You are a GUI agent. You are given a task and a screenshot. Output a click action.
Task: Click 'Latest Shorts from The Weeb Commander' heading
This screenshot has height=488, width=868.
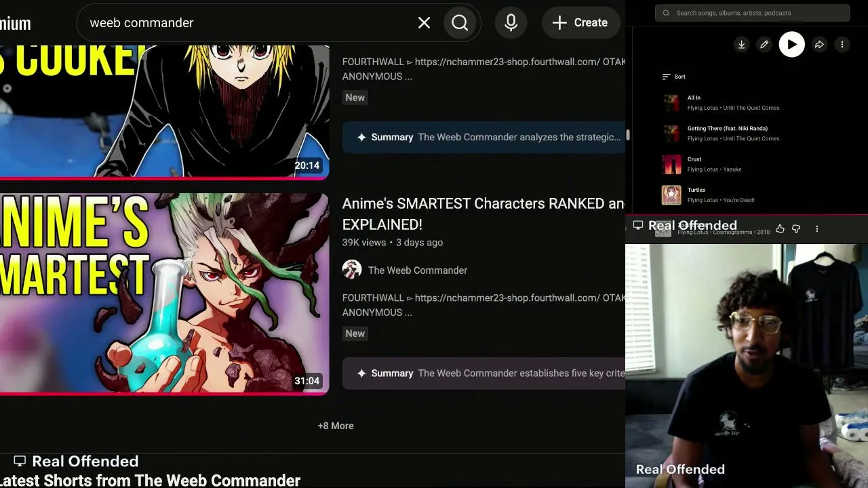pos(150,481)
